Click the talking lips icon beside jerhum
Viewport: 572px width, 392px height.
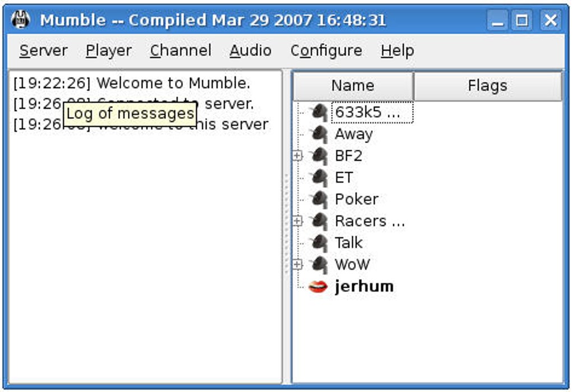318,287
